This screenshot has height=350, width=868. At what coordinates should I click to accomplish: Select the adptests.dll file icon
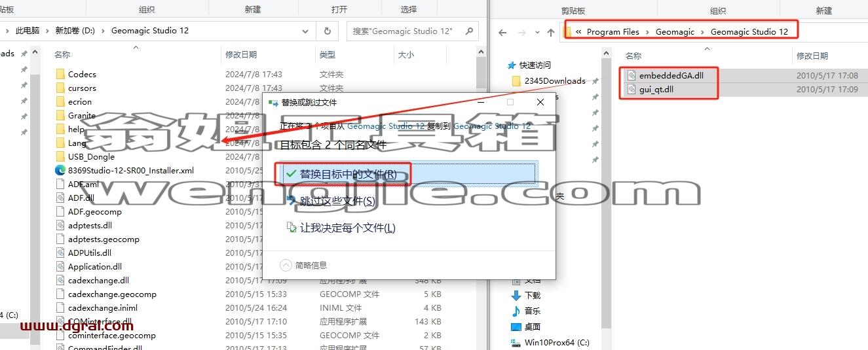pos(60,225)
